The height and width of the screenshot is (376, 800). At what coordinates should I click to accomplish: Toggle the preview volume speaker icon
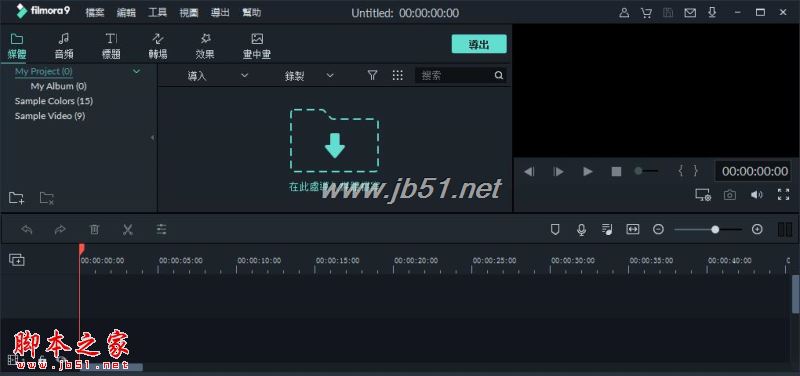point(757,195)
